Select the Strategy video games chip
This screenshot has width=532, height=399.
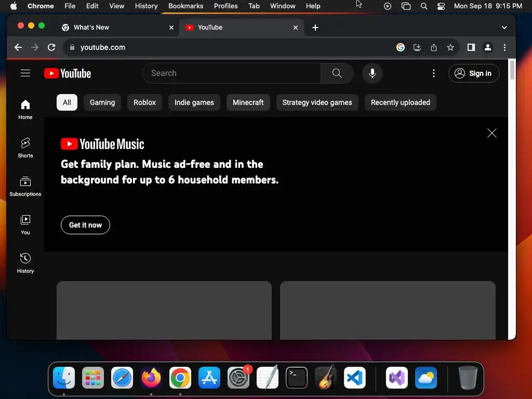[x=317, y=102]
